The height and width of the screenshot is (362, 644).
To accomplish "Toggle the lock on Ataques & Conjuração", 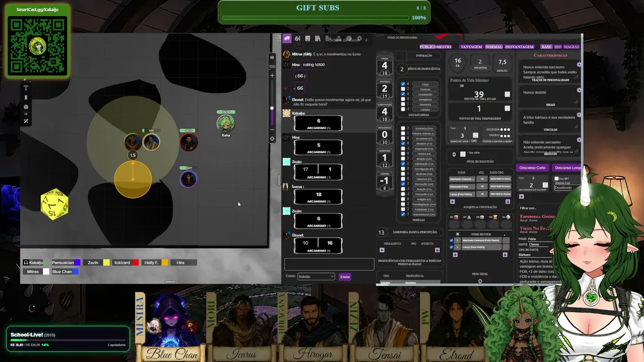I will (x=507, y=202).
